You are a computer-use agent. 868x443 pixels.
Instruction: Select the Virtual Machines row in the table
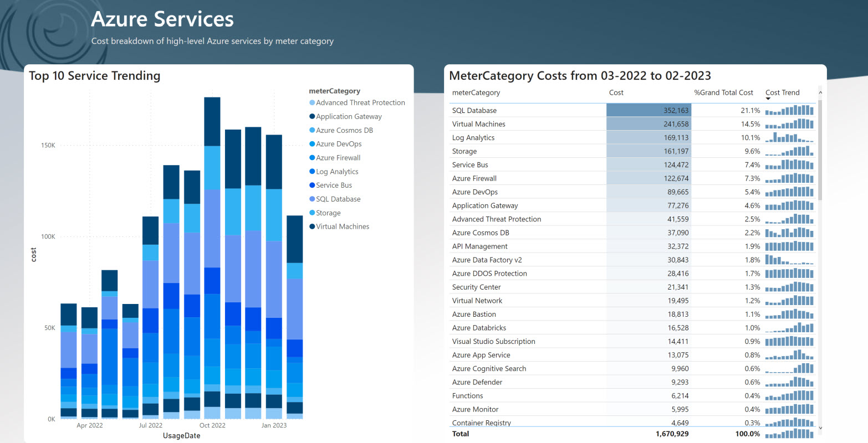(x=632, y=124)
